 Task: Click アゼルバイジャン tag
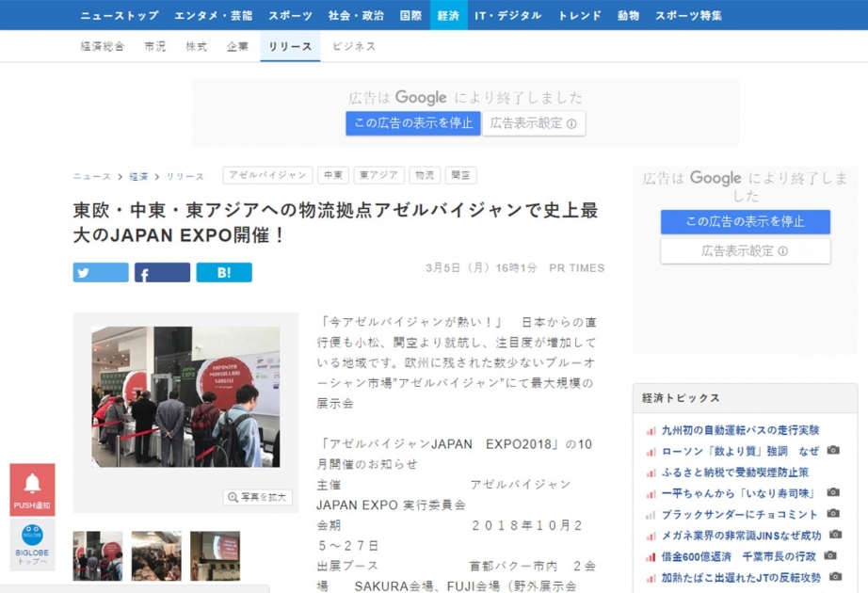tap(267, 175)
